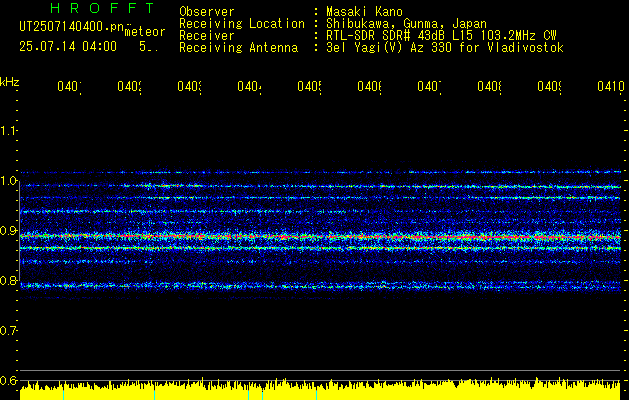Click the 'RTL-SDR SDR# 43dB L15 103.2MHz CW' text
Screen dimensions: 629x400
441,36
